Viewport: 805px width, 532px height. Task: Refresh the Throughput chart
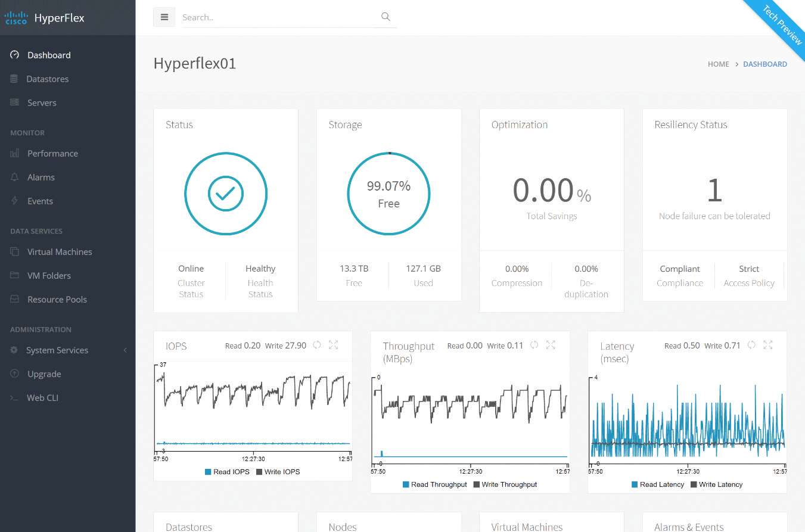[534, 345]
